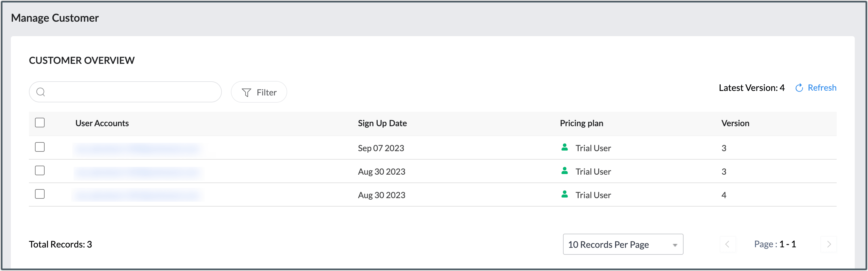Click the Refresh link

click(x=822, y=88)
